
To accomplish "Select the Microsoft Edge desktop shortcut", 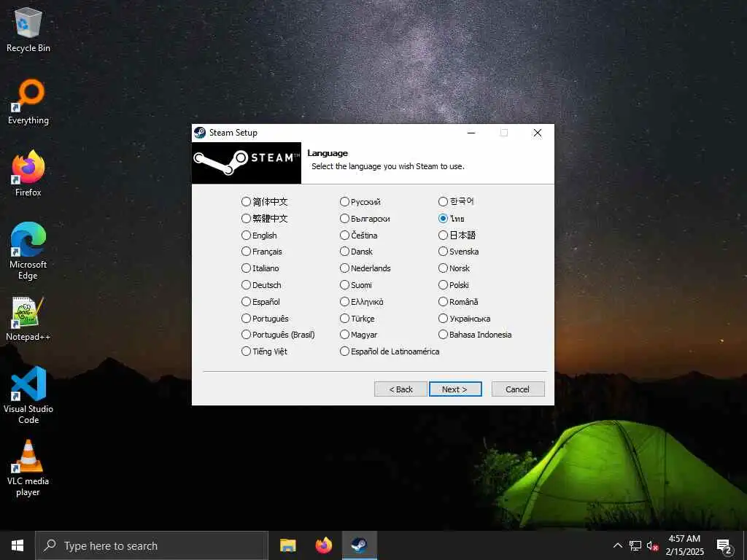I will click(28, 251).
